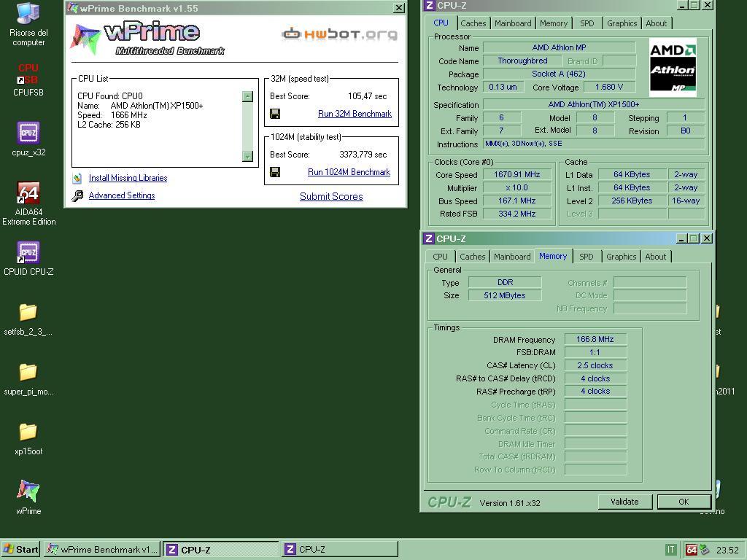Launch AIDA64 Extreme Edition shortcut

[28, 203]
